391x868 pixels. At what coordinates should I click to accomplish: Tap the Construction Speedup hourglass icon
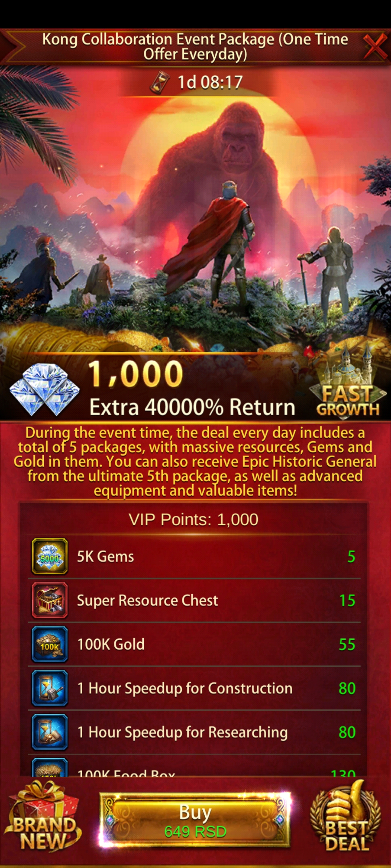pyautogui.click(x=50, y=688)
